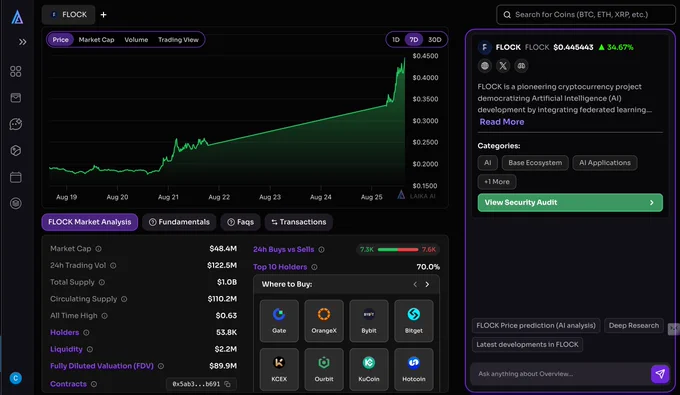Expand description with Read More
680x395 pixels.
502,122
